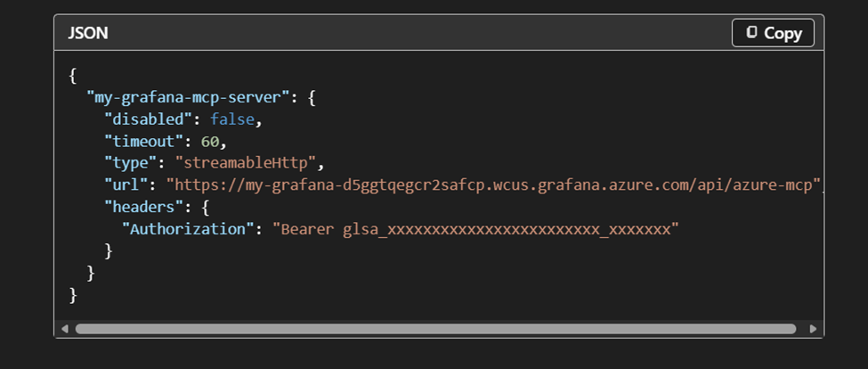Viewport: 868px width, 369px height.
Task: Click the scrollbar left arrow
Action: (x=65, y=329)
